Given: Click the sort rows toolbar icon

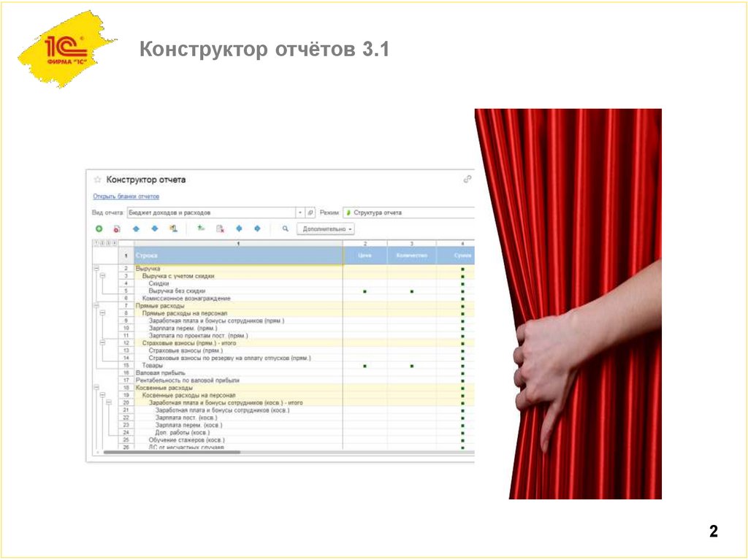Looking at the screenshot, I should pos(173,229).
